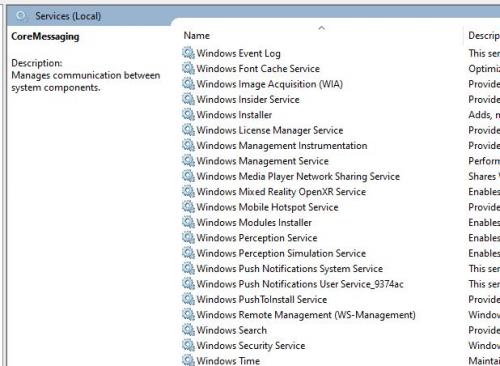The image size is (500, 366).
Task: Click the Windows Management Service gear icon
Action: (188, 161)
